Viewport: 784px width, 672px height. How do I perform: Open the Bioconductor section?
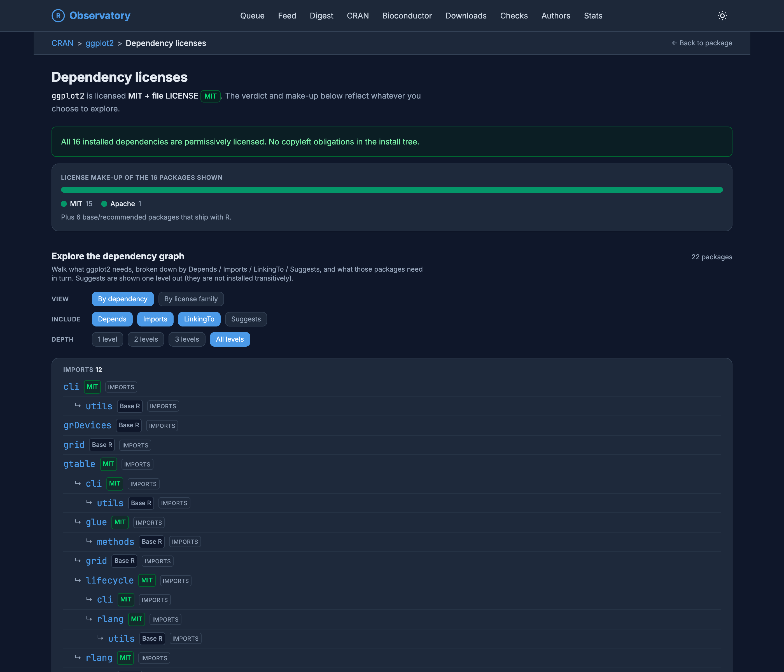click(407, 15)
